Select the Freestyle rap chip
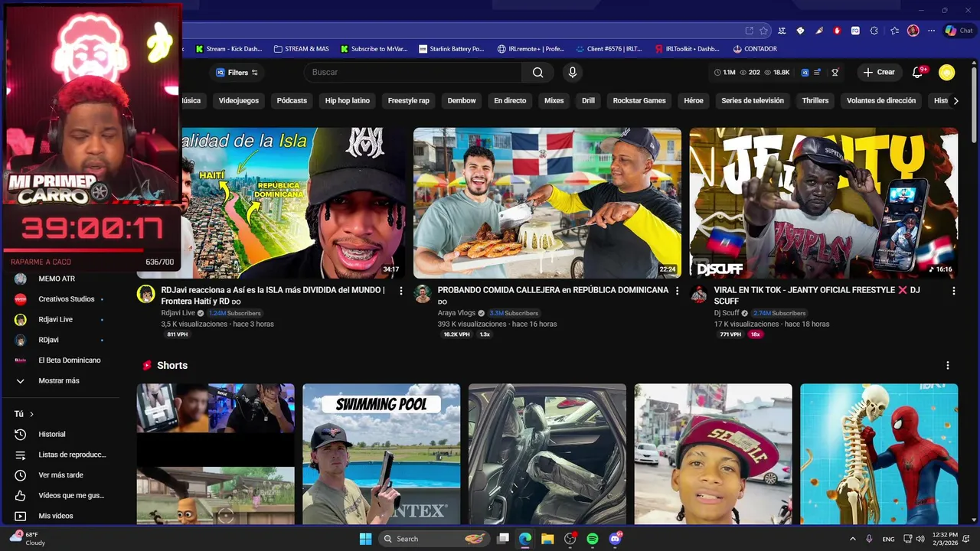 coord(409,100)
